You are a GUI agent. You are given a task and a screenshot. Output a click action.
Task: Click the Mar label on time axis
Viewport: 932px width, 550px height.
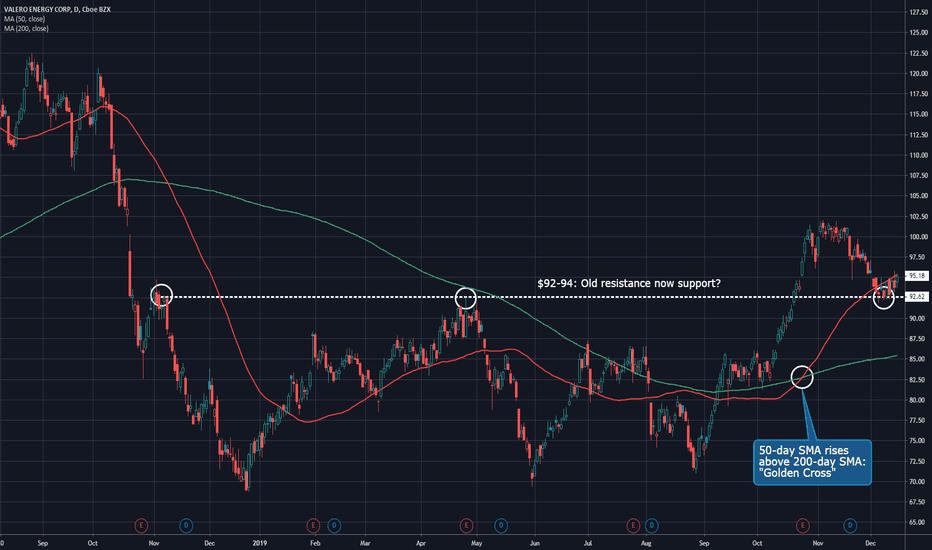pyautogui.click(x=365, y=543)
